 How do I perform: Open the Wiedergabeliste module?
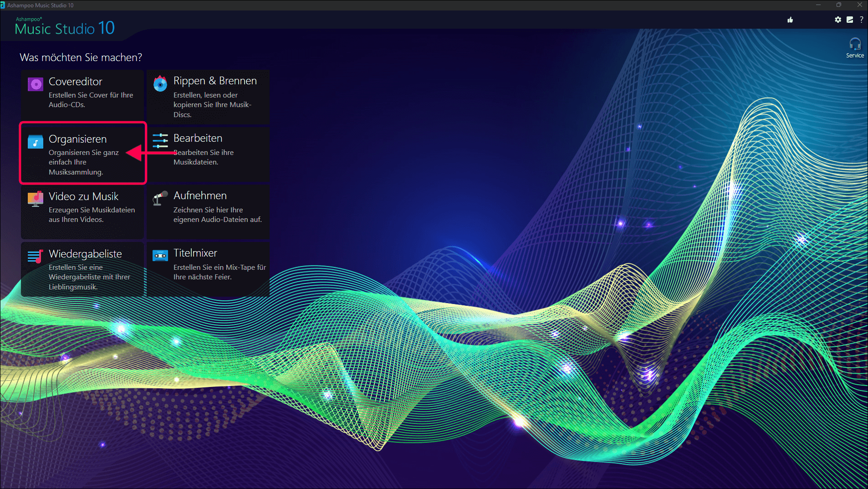point(82,269)
